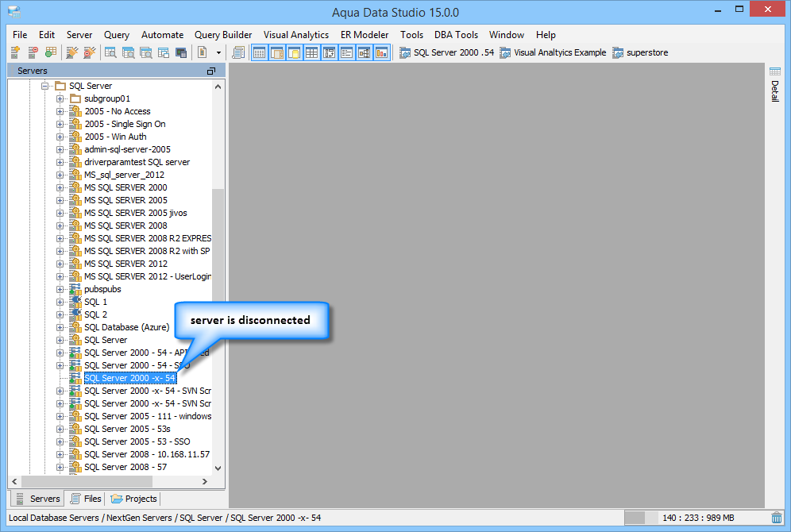Screen dimensions: 791x532
Task: Click the memory usage progress bar
Action: click(641, 518)
